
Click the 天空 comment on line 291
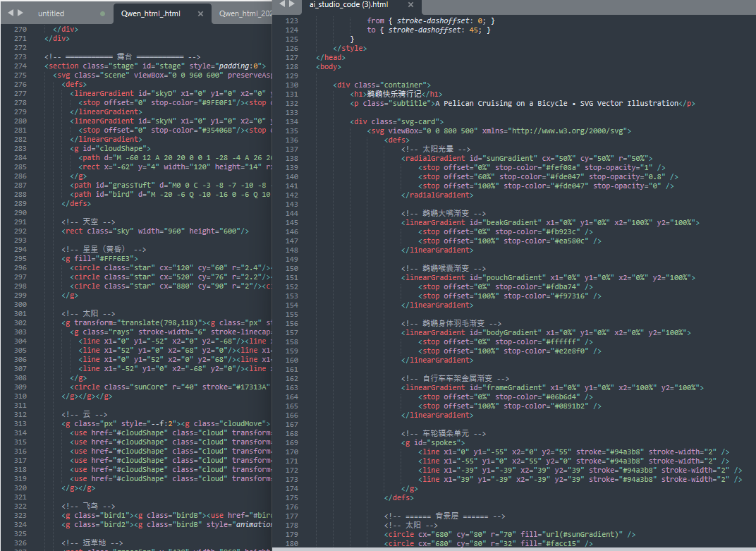click(x=88, y=222)
